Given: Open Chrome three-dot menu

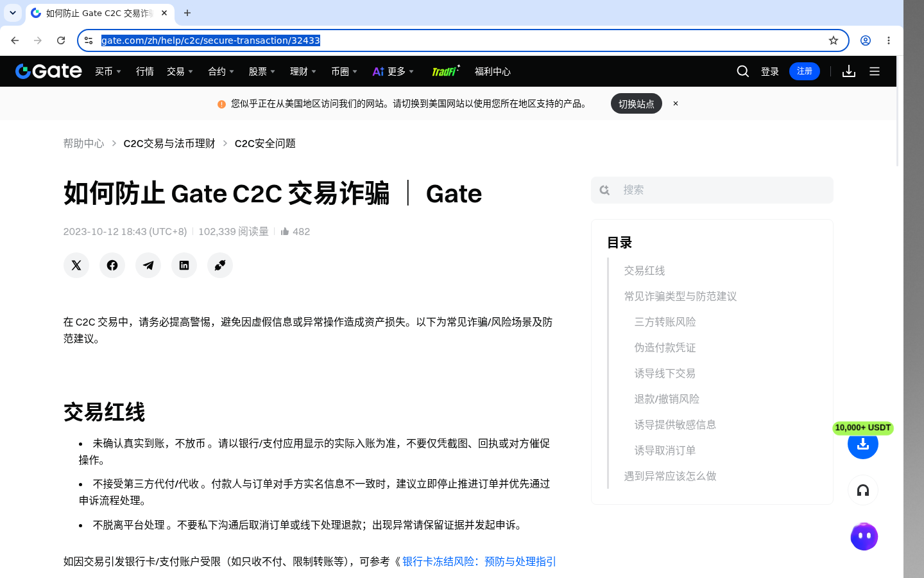Looking at the screenshot, I should [x=889, y=40].
